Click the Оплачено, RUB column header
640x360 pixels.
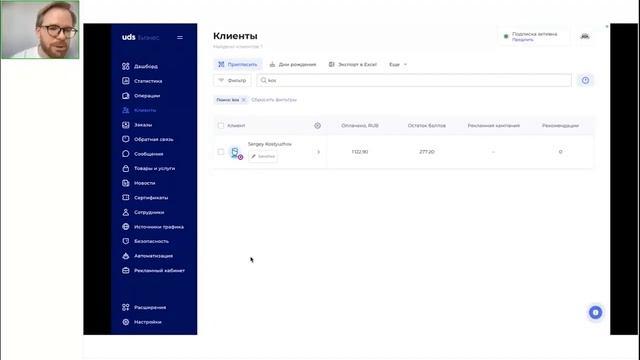pyautogui.click(x=360, y=126)
